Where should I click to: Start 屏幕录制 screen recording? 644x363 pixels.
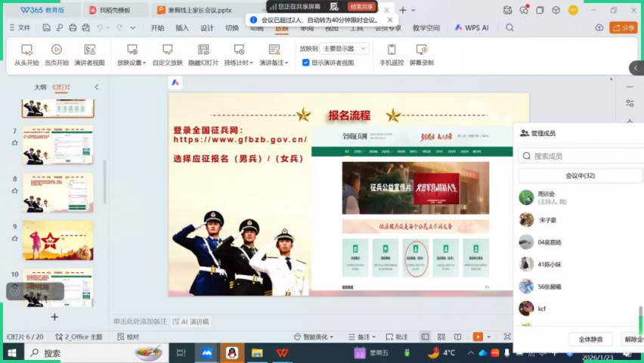tap(421, 50)
